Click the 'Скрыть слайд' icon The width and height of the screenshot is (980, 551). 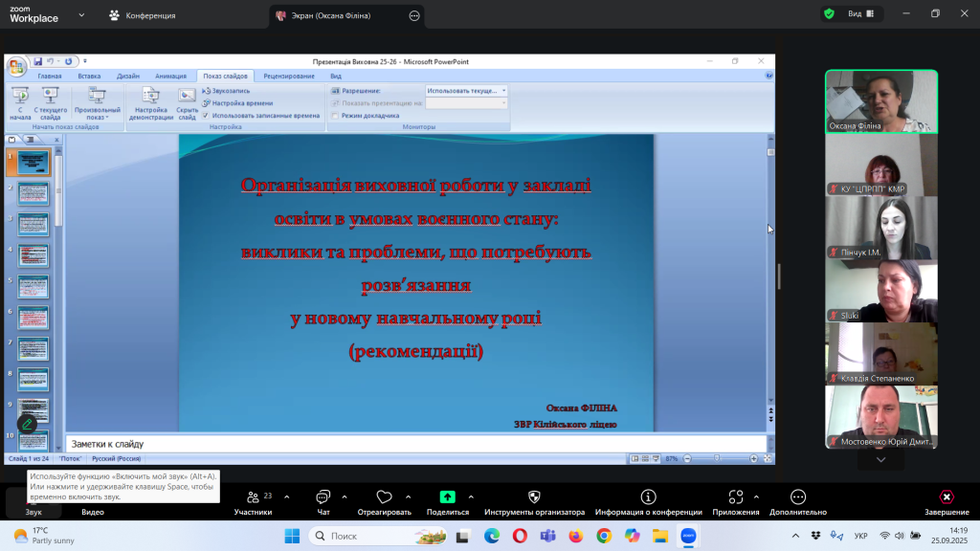[x=187, y=100]
